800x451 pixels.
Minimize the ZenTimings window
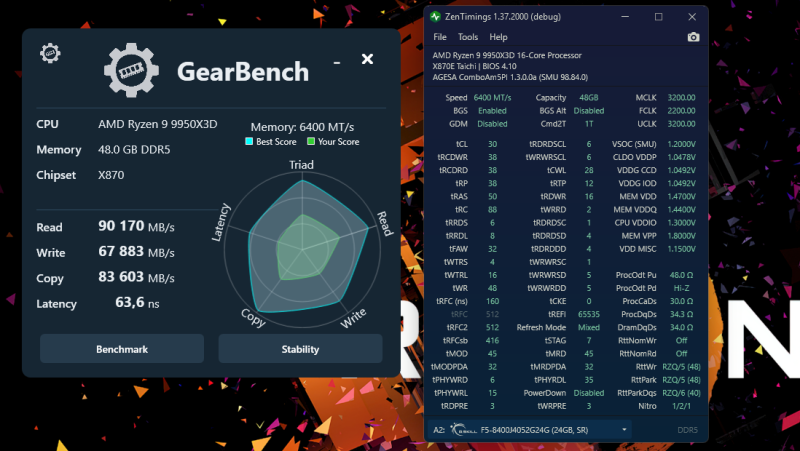coord(625,17)
